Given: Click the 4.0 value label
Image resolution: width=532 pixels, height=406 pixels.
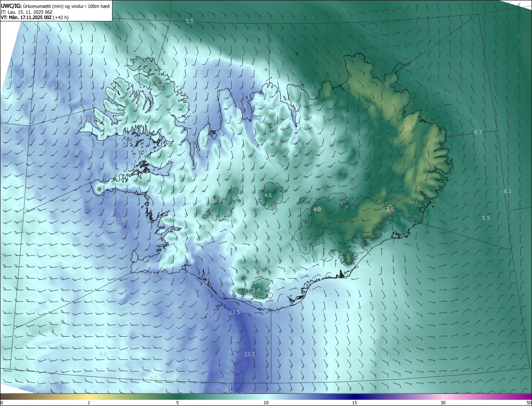Looking at the screenshot, I should tap(317, 210).
